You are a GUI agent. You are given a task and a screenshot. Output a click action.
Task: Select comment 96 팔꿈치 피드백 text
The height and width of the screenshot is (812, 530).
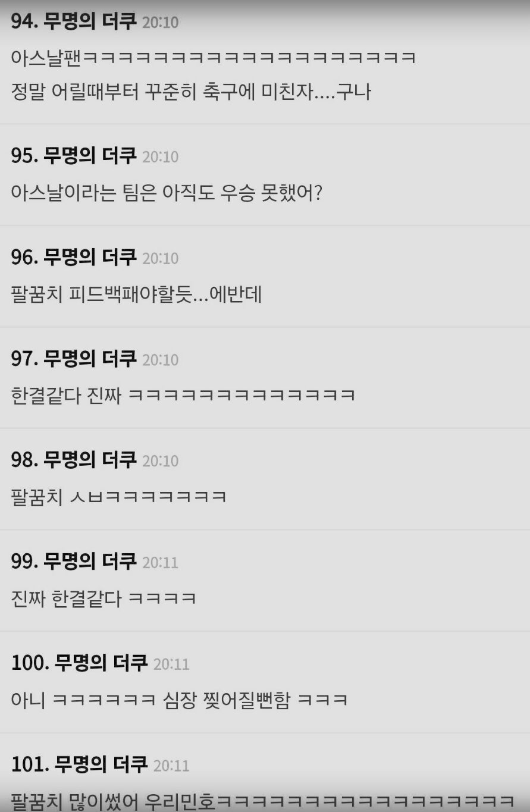[136, 294]
